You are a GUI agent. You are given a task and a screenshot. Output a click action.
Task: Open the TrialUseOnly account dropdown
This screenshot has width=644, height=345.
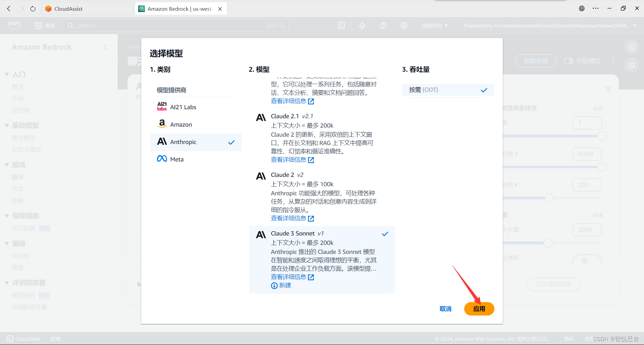[549, 25]
